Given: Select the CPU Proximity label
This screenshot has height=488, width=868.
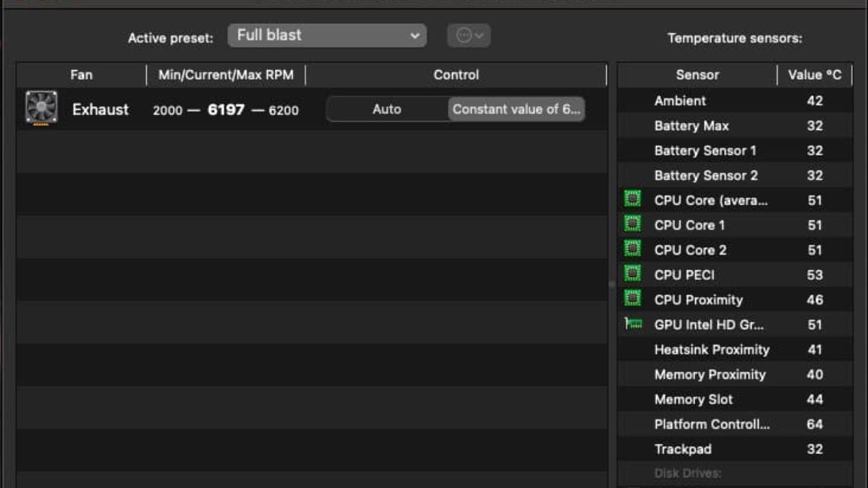Looking at the screenshot, I should (x=698, y=299).
